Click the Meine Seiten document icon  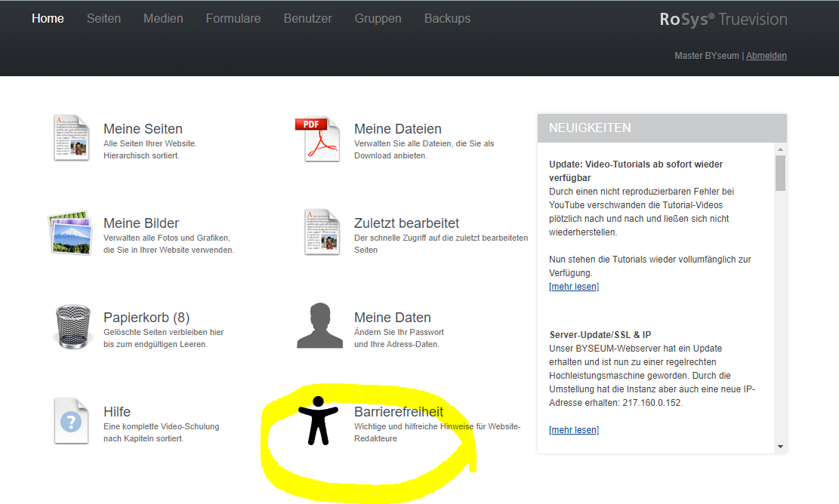tap(72, 137)
